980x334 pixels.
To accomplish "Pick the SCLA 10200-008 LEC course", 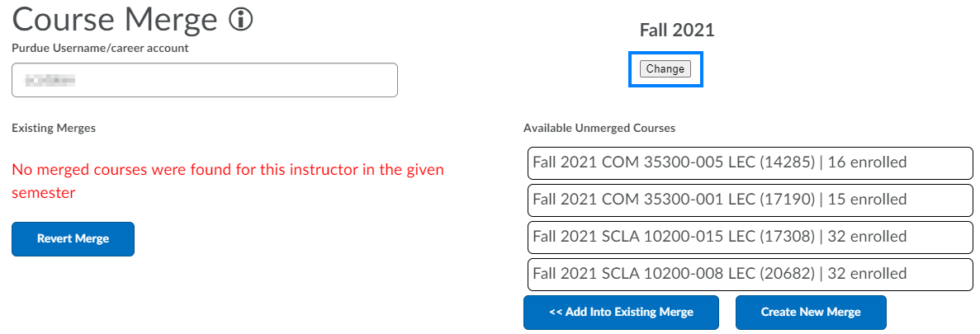I will pos(750,274).
